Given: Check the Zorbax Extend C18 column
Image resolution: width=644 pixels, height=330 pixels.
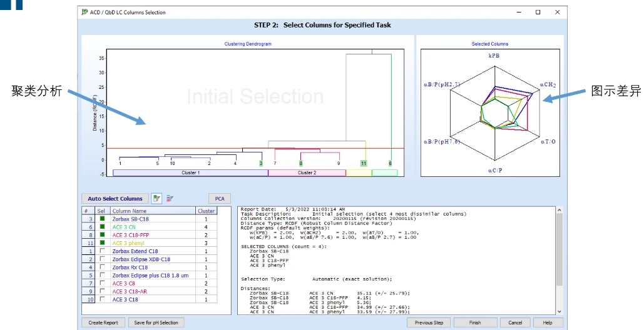Looking at the screenshot, I should [102, 251].
